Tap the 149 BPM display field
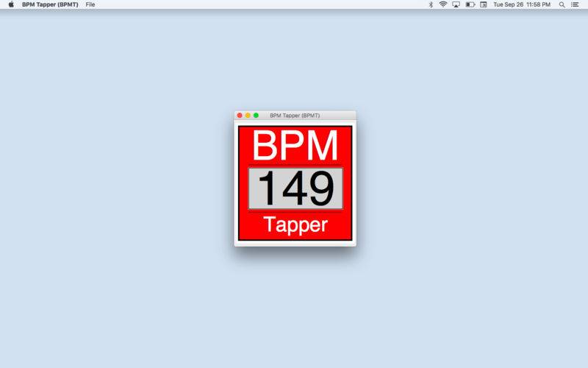The width and height of the screenshot is (588, 368). [295, 188]
